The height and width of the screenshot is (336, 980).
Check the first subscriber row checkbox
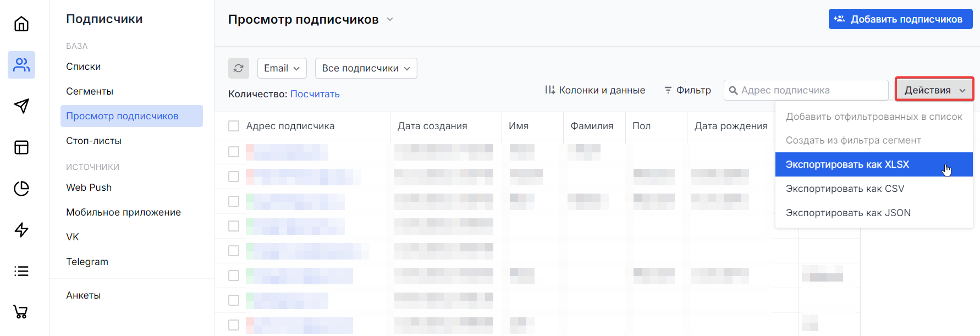click(x=234, y=152)
